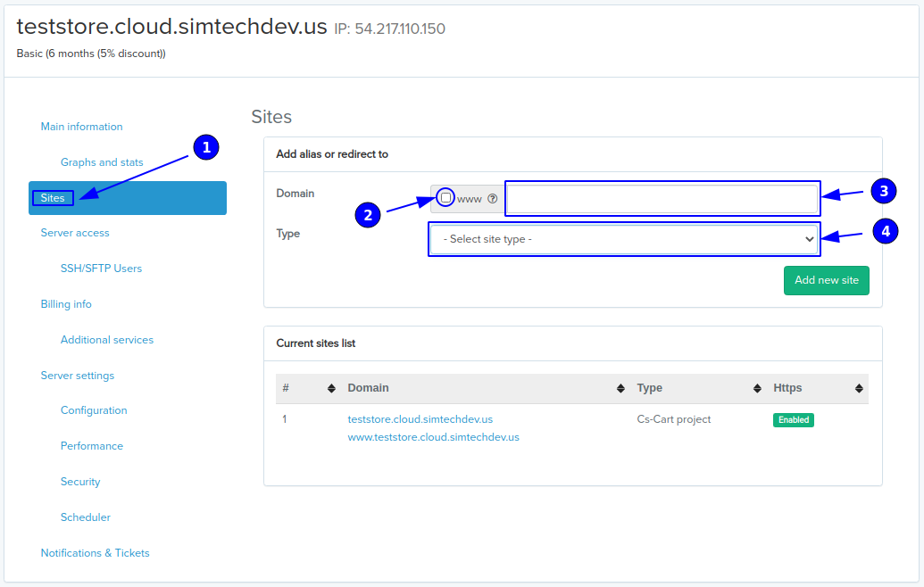Click the www help question-mark icon
The width and height of the screenshot is (924, 587).
coord(493,199)
